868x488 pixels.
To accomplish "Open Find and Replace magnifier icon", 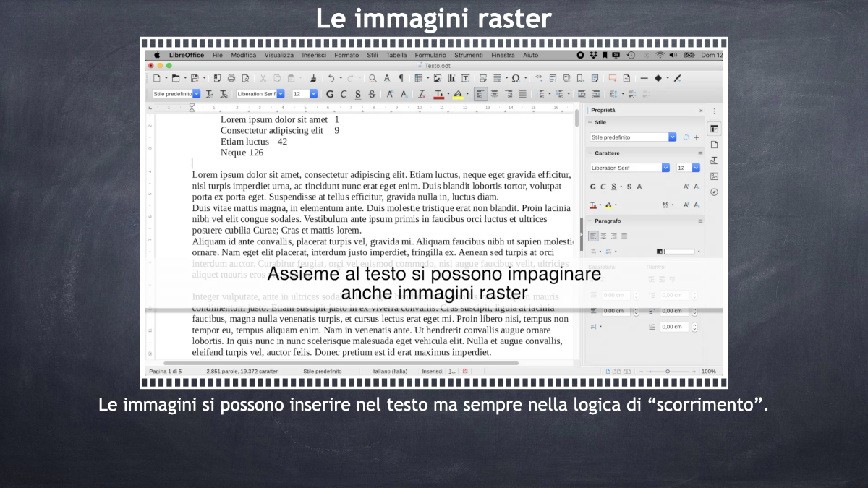I will [373, 78].
